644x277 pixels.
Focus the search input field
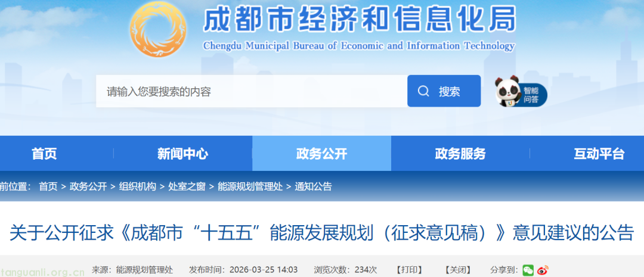pyautogui.click(x=251, y=91)
